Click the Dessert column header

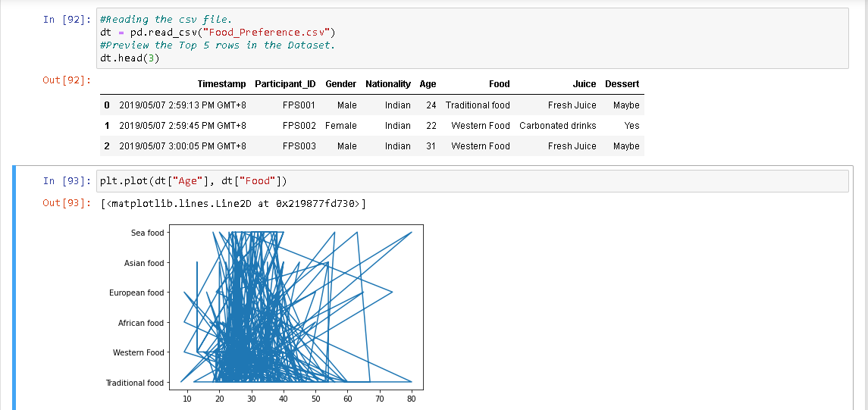pos(622,84)
